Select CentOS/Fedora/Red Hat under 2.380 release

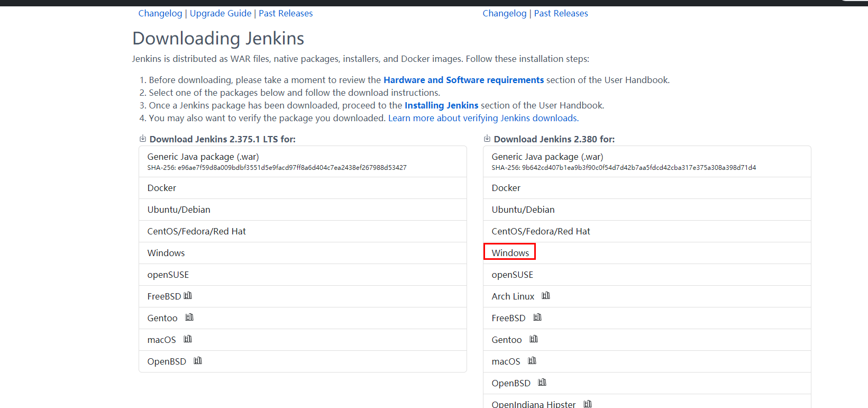pos(647,231)
